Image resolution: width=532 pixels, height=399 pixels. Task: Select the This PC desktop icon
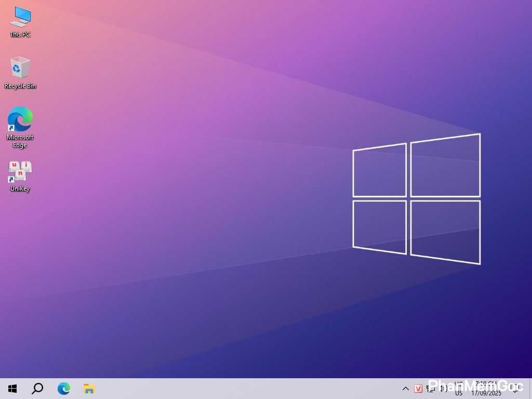(20, 17)
